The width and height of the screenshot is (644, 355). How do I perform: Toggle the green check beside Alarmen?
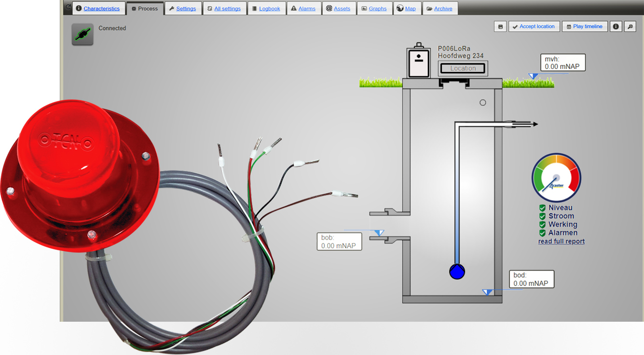tap(541, 232)
